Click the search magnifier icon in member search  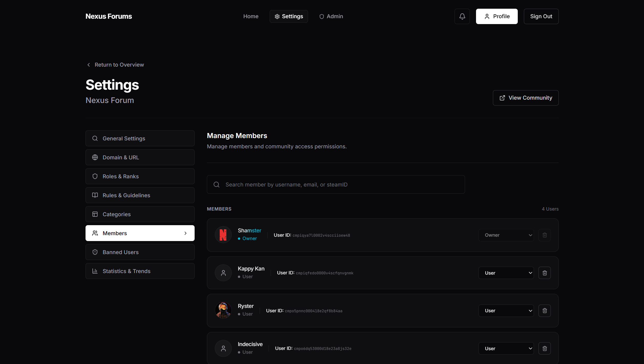tap(216, 184)
